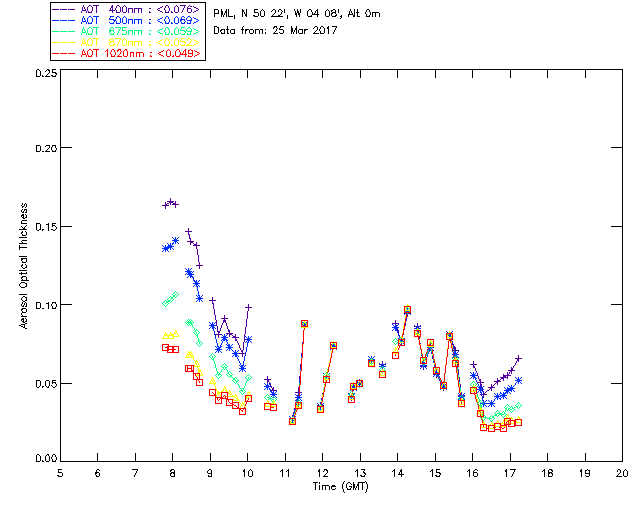Click the last purple plus marker after 17 GMT
Image resolution: width=640 pixels, height=512 pixels.
pyautogui.click(x=518, y=358)
